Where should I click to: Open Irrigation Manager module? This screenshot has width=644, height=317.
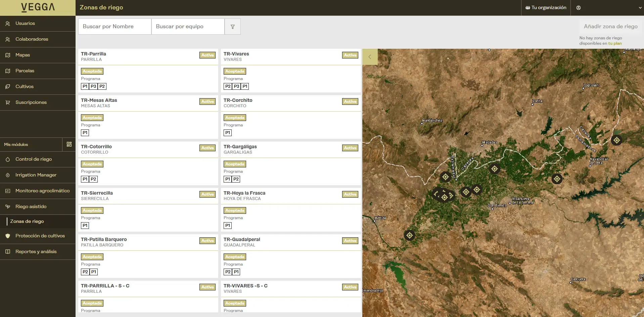pyautogui.click(x=38, y=175)
